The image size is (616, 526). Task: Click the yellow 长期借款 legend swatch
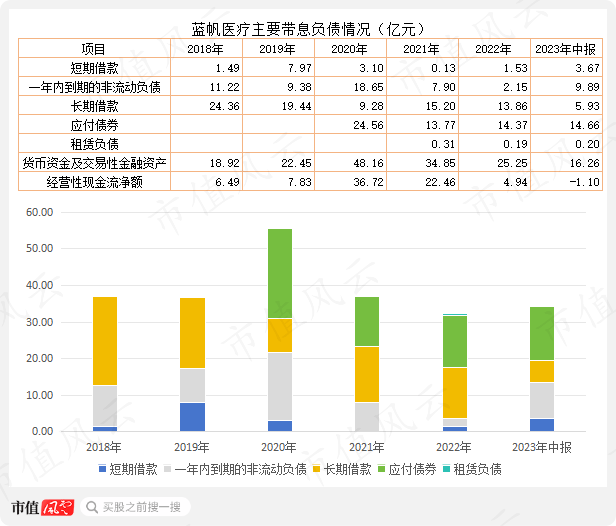pyautogui.click(x=317, y=469)
